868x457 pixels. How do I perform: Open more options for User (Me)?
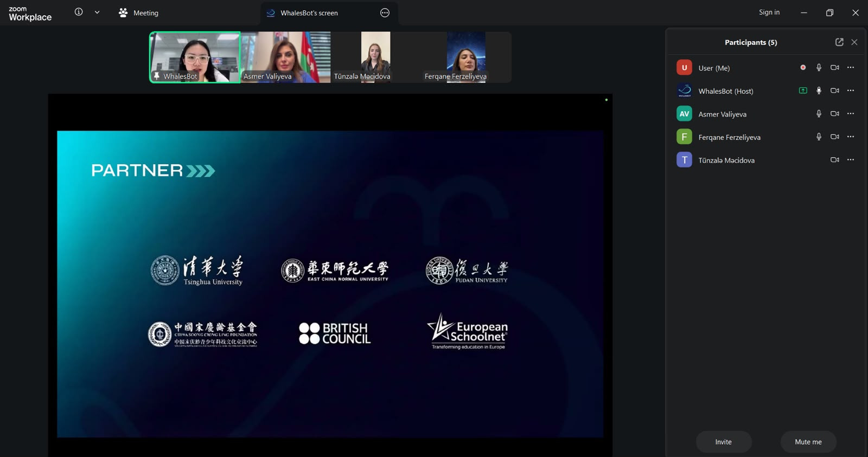pos(851,68)
